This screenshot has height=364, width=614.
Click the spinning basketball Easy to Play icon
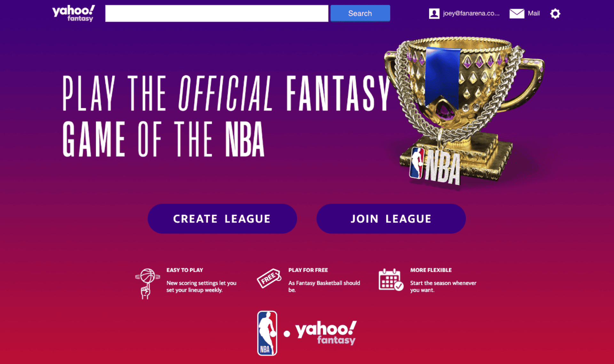click(x=147, y=284)
